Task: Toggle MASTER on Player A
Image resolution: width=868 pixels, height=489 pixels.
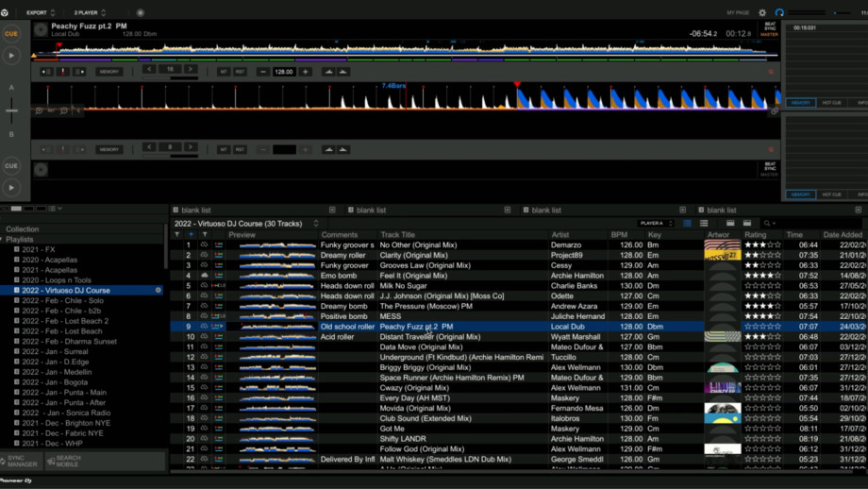Action: click(770, 34)
